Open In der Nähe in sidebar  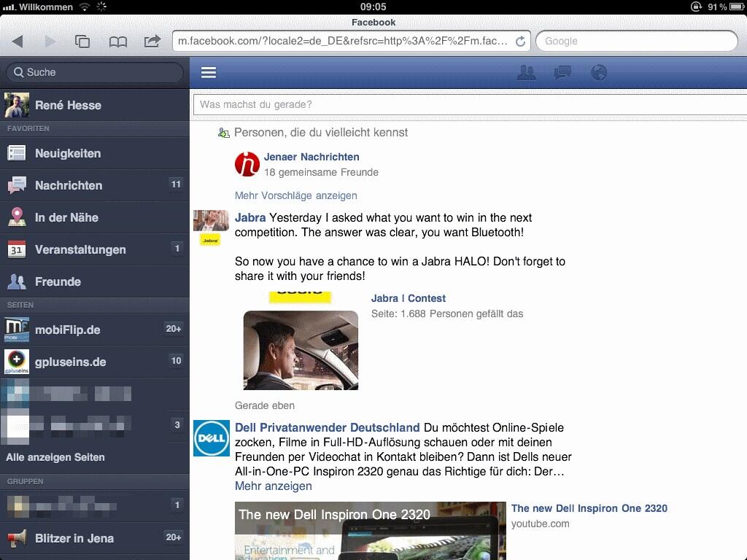95,217
